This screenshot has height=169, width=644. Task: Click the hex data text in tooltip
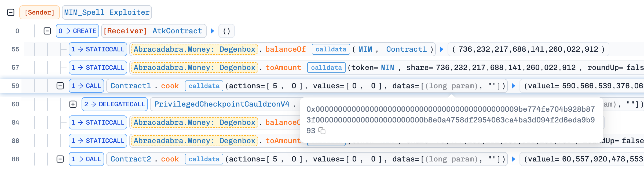(451, 120)
